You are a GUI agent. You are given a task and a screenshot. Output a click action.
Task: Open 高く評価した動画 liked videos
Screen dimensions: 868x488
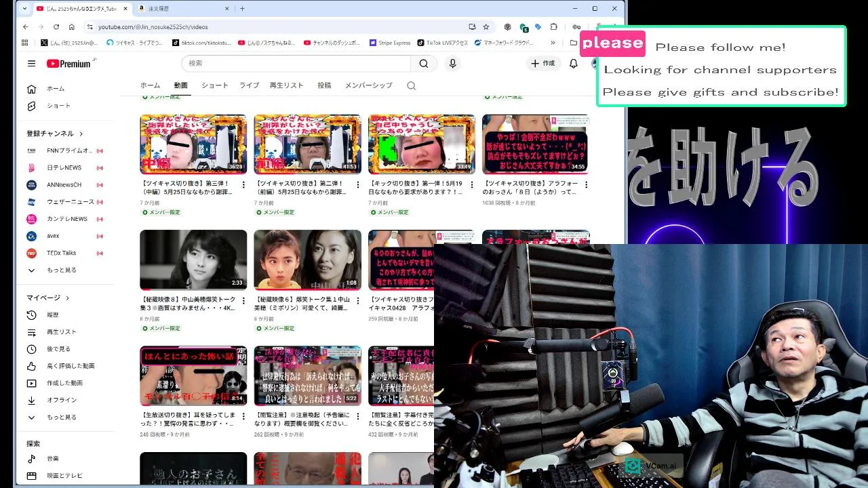click(x=66, y=365)
